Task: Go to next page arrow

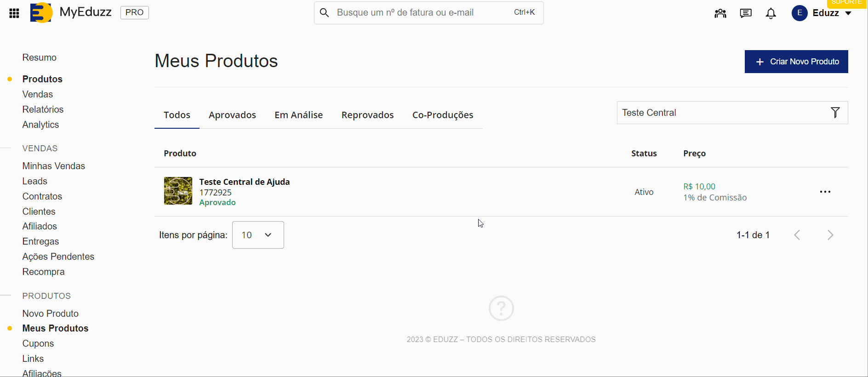Action: tap(830, 235)
